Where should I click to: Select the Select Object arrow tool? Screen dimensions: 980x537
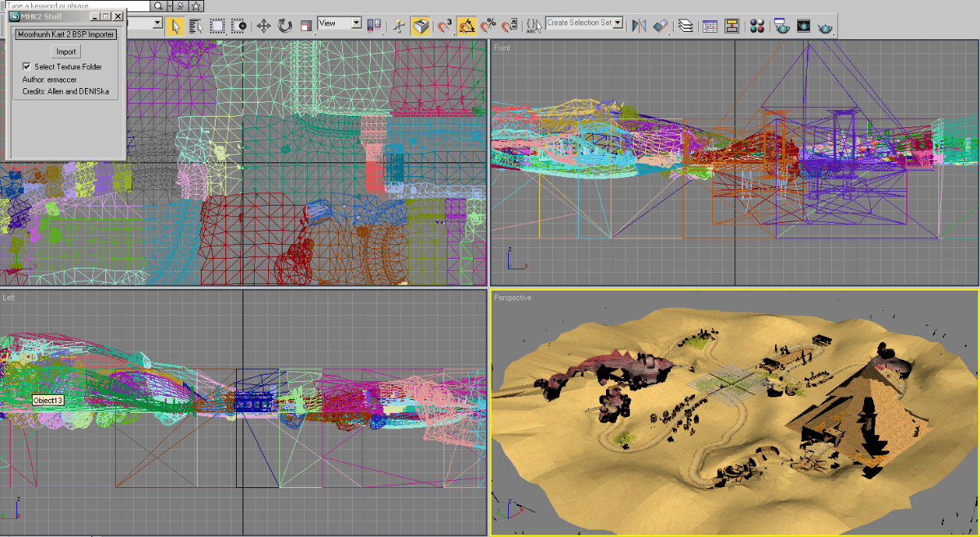175,26
